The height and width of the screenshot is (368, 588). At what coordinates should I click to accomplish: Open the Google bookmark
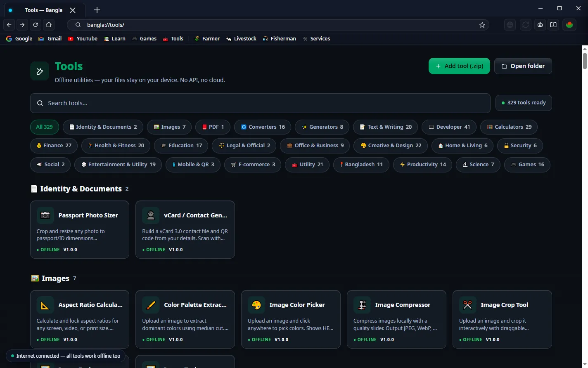tap(19, 39)
